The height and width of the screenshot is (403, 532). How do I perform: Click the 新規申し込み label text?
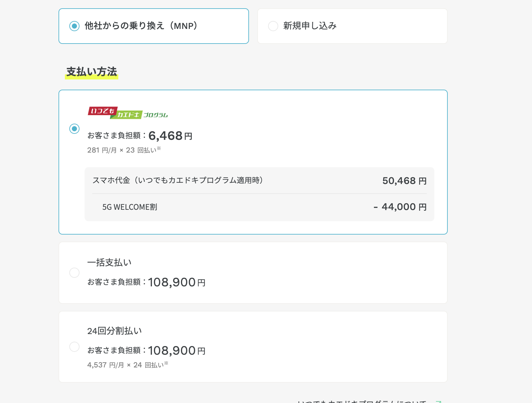click(310, 26)
